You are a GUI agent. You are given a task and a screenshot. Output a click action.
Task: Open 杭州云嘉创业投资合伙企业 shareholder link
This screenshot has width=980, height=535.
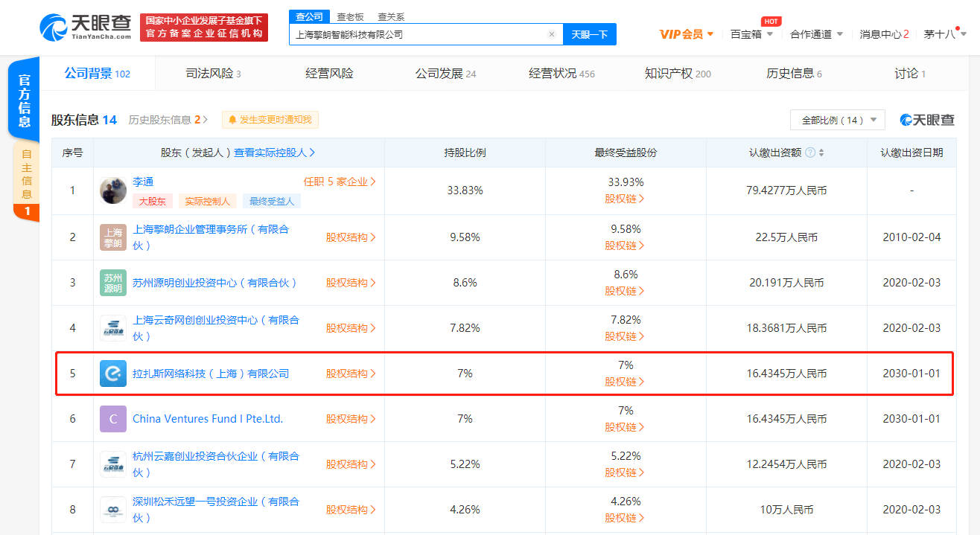(216, 464)
